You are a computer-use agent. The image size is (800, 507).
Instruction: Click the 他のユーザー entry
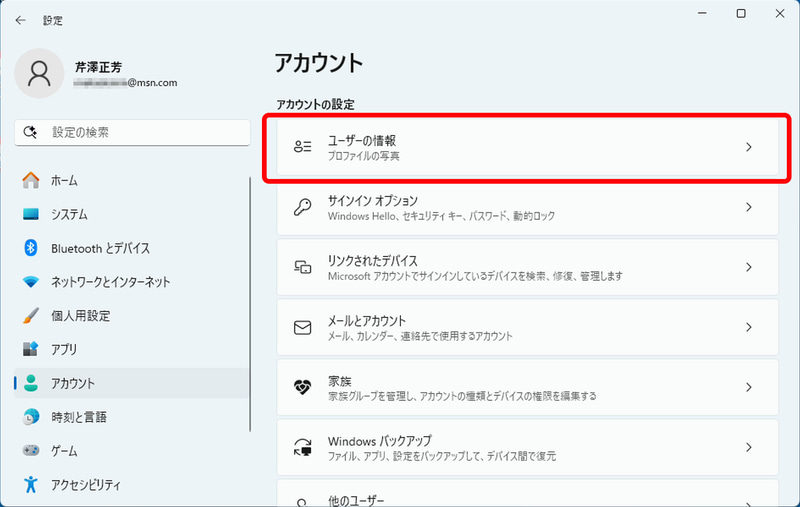tap(528, 493)
